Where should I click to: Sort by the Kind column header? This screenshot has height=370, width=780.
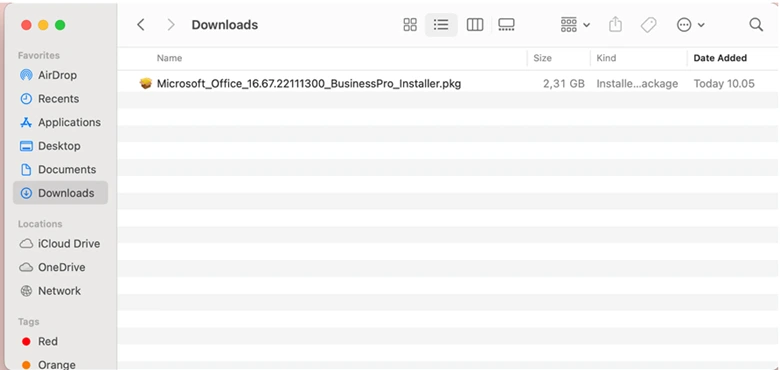click(606, 58)
